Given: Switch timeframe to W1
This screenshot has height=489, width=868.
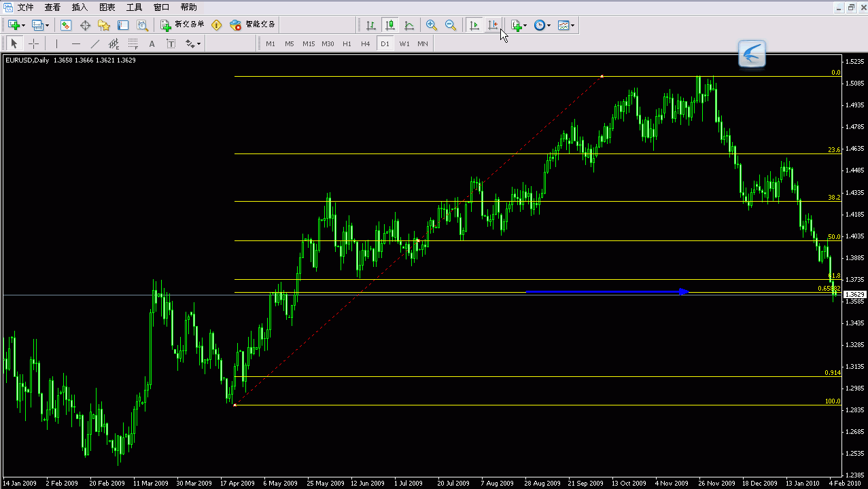Looking at the screenshot, I should pos(404,43).
